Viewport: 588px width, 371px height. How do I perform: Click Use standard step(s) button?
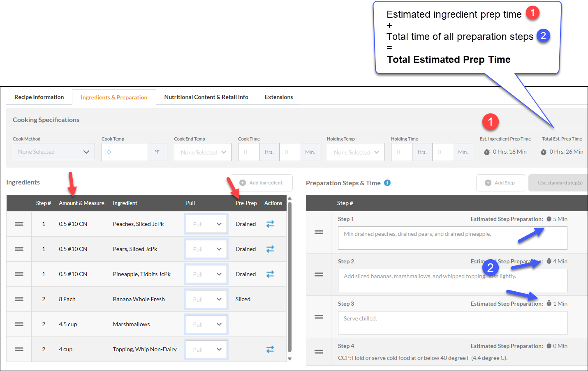click(558, 183)
